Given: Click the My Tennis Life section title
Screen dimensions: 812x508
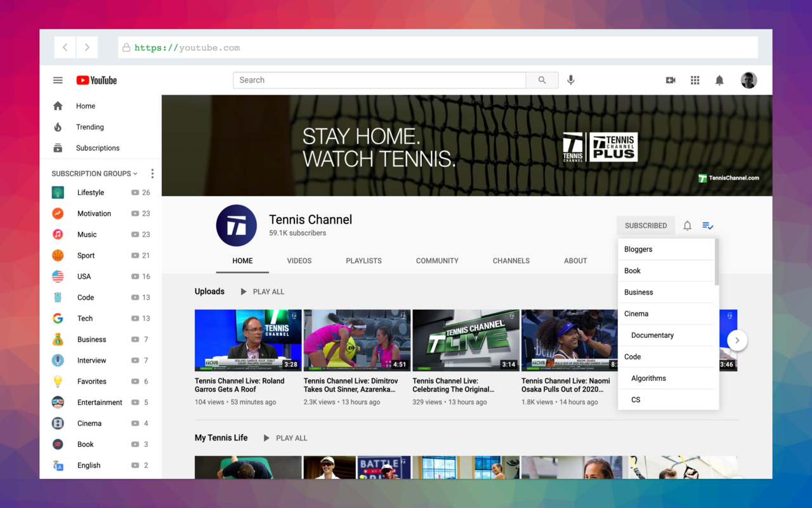Looking at the screenshot, I should [x=221, y=438].
